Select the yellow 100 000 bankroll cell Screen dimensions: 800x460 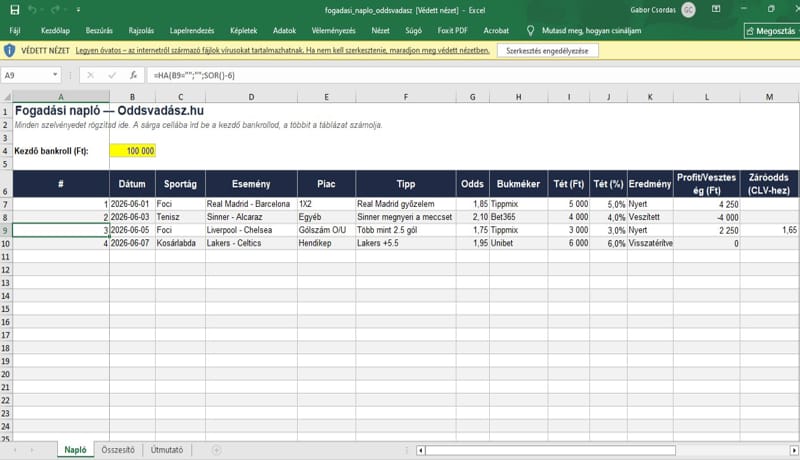pyautogui.click(x=133, y=151)
